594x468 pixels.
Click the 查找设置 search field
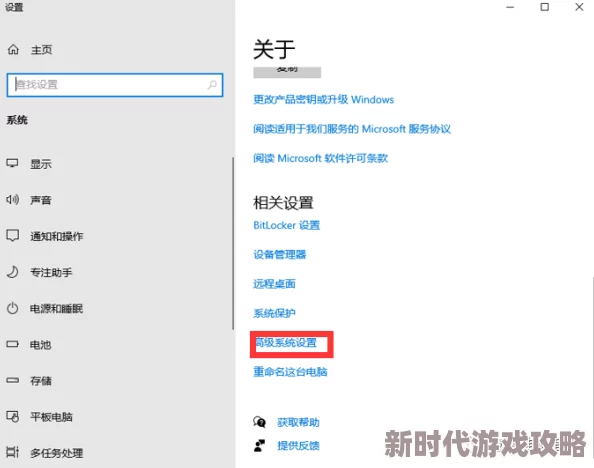(x=115, y=85)
